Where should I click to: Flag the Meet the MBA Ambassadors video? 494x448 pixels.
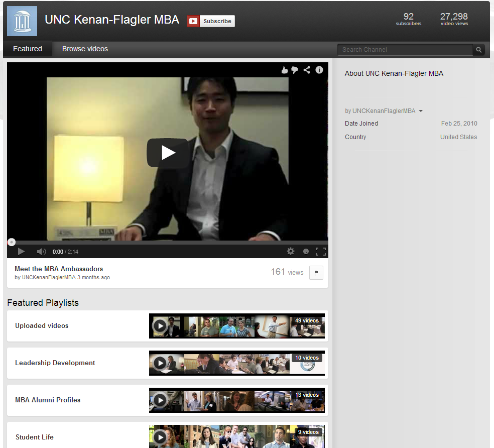coord(316,273)
